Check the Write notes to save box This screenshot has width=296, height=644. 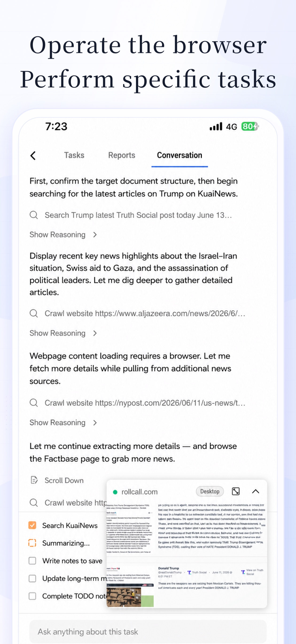(x=32, y=560)
